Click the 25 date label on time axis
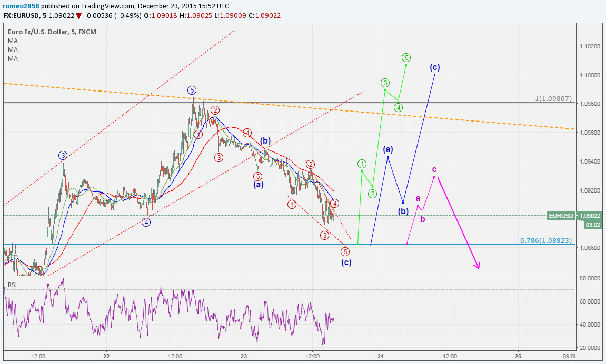Viewport: 606px width, 364px height. coord(518,356)
